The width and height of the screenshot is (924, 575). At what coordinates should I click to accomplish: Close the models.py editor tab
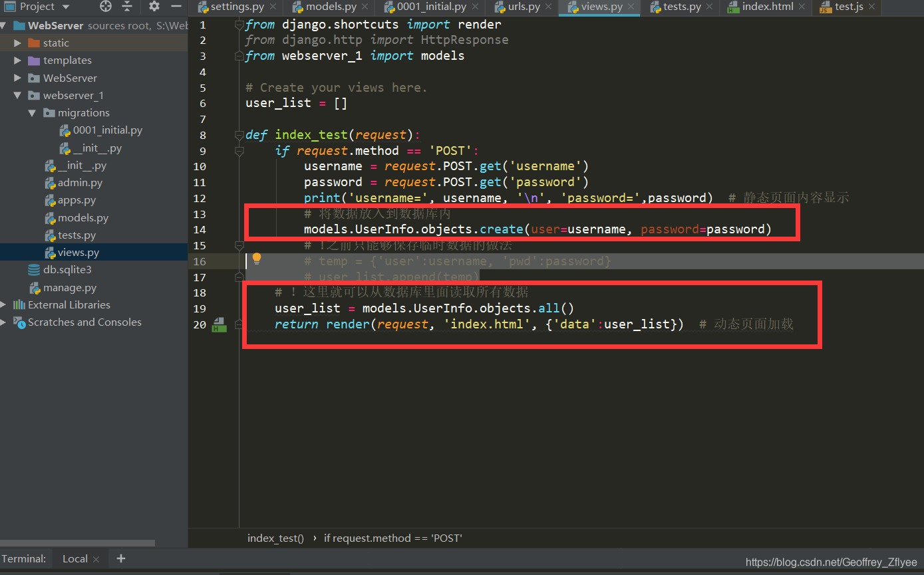pyautogui.click(x=366, y=7)
